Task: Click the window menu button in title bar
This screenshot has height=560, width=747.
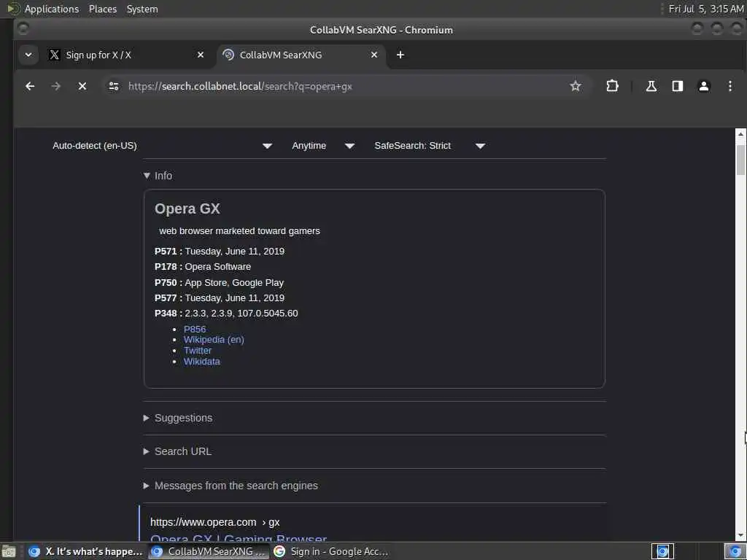Action: (23, 29)
